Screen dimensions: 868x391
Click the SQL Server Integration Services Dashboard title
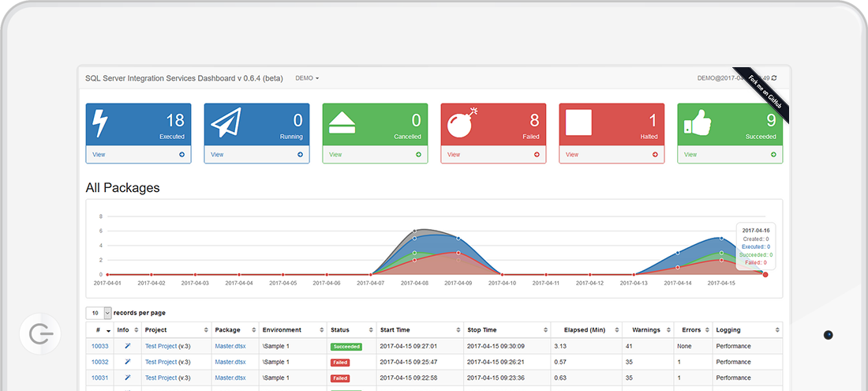(x=184, y=78)
